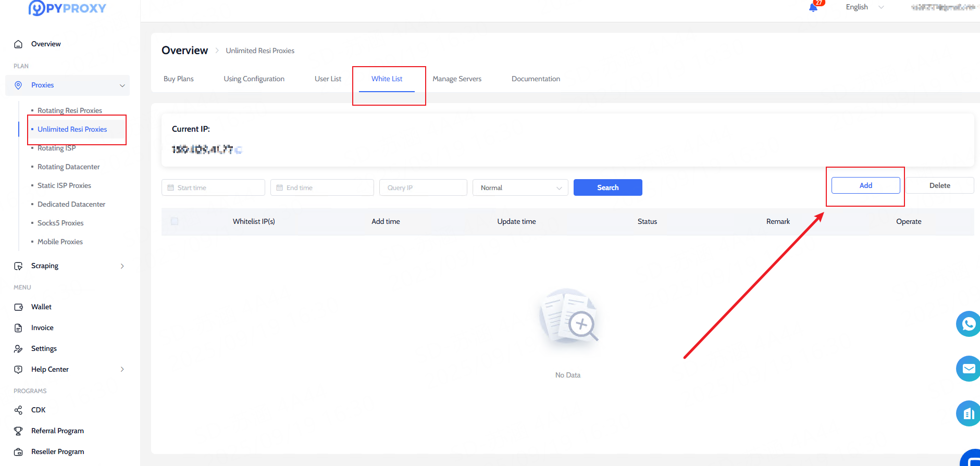Expand the English language selector
The width and height of the screenshot is (980, 466).
(x=864, y=7)
